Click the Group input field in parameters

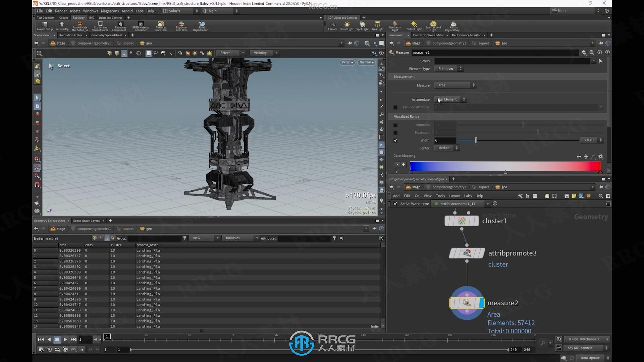pos(512,61)
